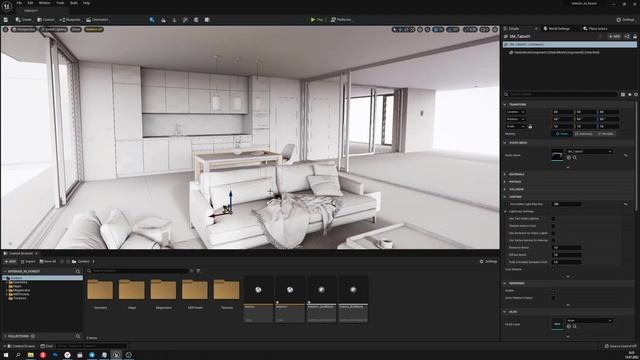
Task: Click the blueprint/add script icon in Details
Action: pos(627,36)
